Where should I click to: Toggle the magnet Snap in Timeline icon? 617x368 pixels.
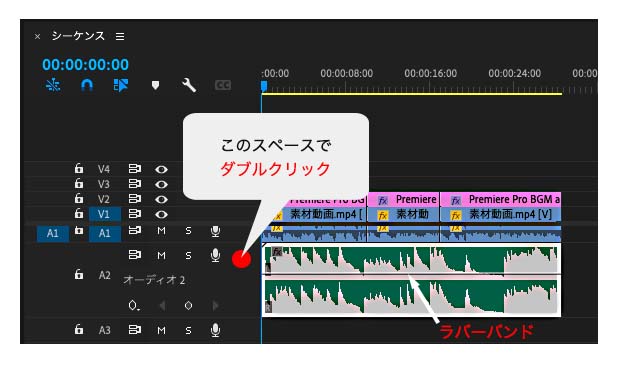[x=87, y=85]
